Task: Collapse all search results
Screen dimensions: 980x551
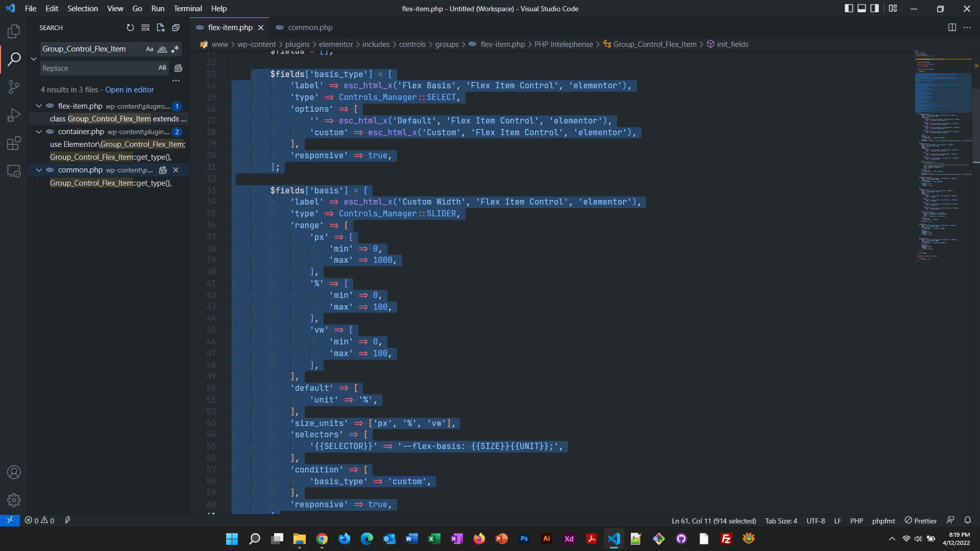Action: (176, 28)
